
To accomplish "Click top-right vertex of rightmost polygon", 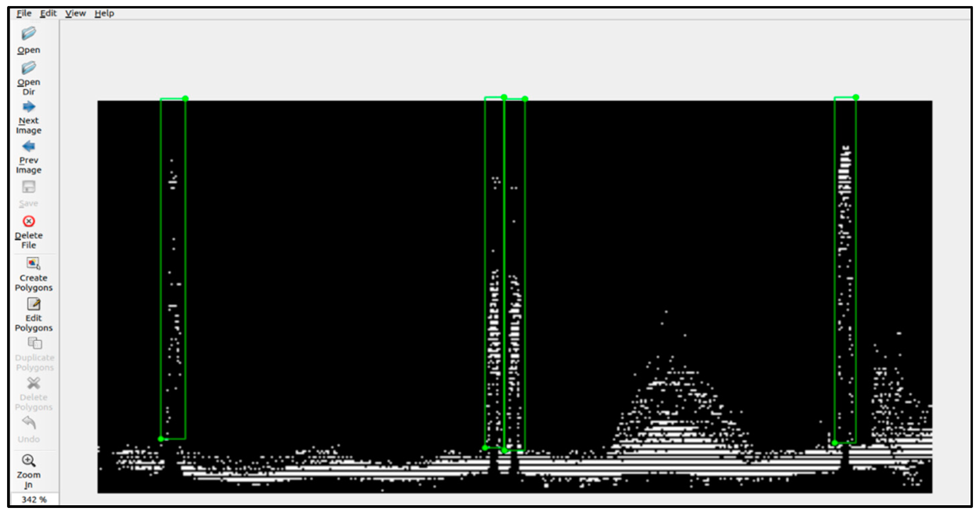I will (x=856, y=97).
